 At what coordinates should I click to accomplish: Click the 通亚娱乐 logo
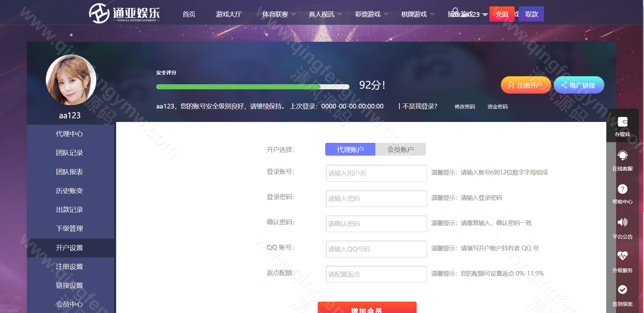(124, 13)
